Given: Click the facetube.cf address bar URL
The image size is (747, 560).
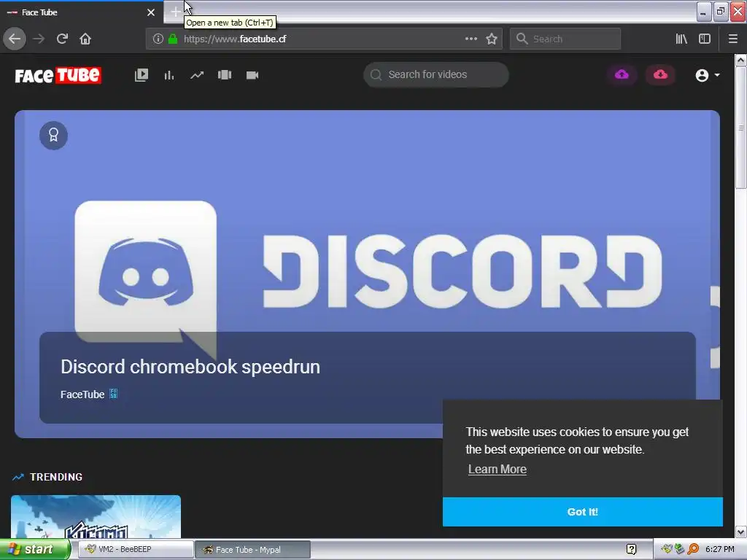Looking at the screenshot, I should (235, 39).
